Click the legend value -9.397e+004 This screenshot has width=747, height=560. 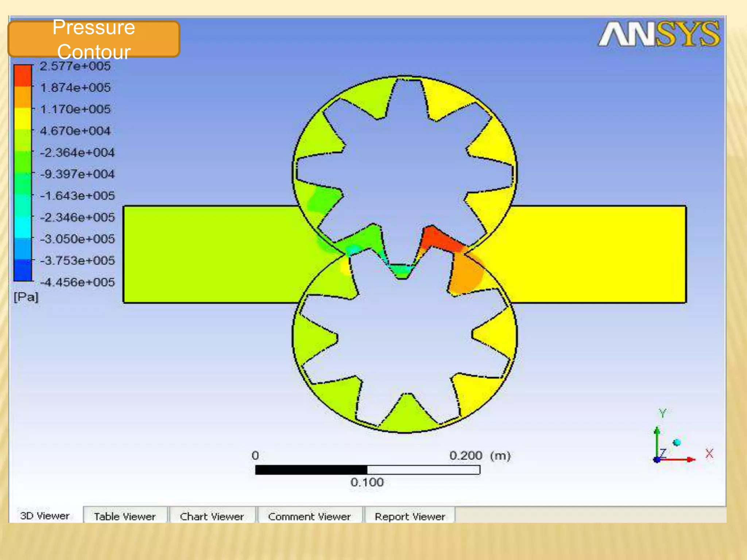(77, 174)
